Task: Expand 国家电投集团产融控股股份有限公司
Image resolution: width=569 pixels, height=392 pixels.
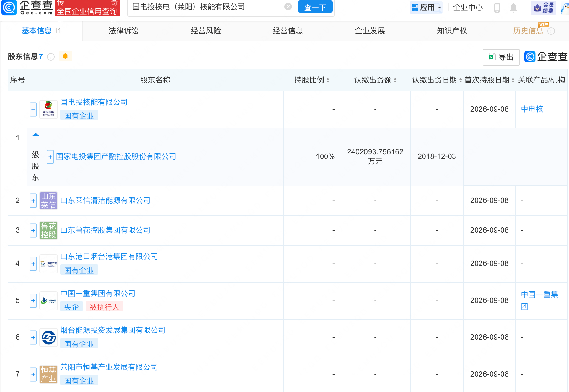Action: click(x=50, y=157)
